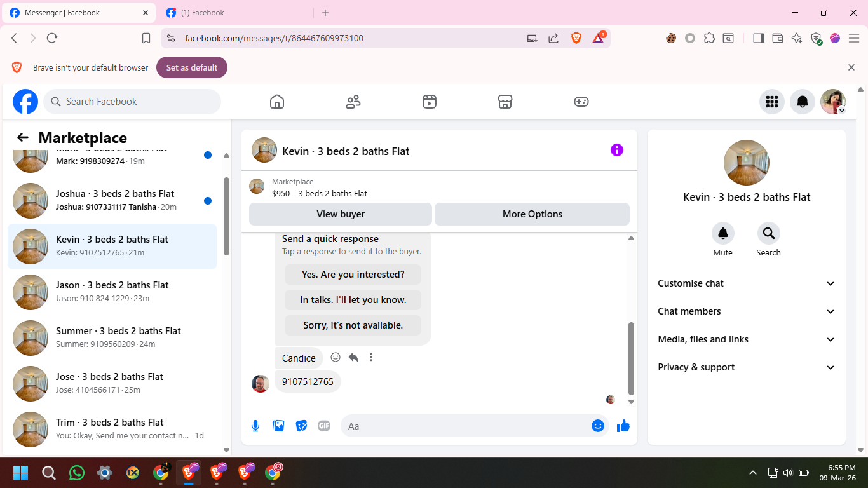Expand Media, files and links section
868x488 pixels.
tap(747, 339)
